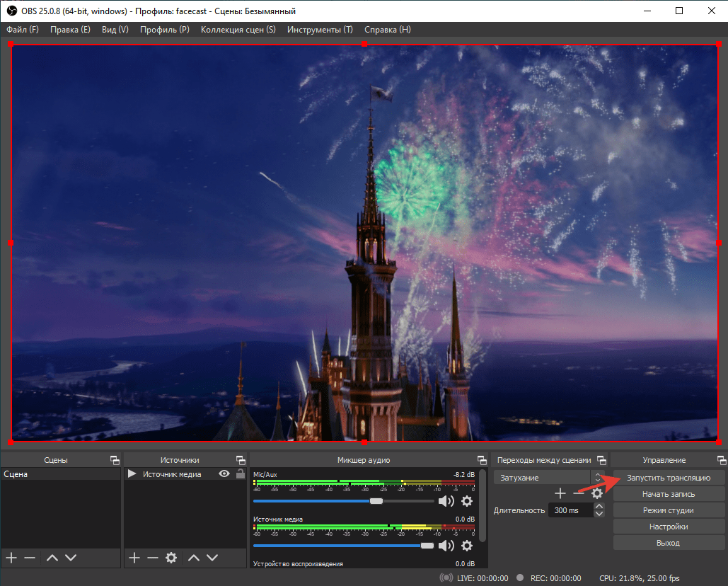This screenshot has height=586, width=728.
Task: Hide the Источник медиа source with the eye icon
Action: click(224, 473)
